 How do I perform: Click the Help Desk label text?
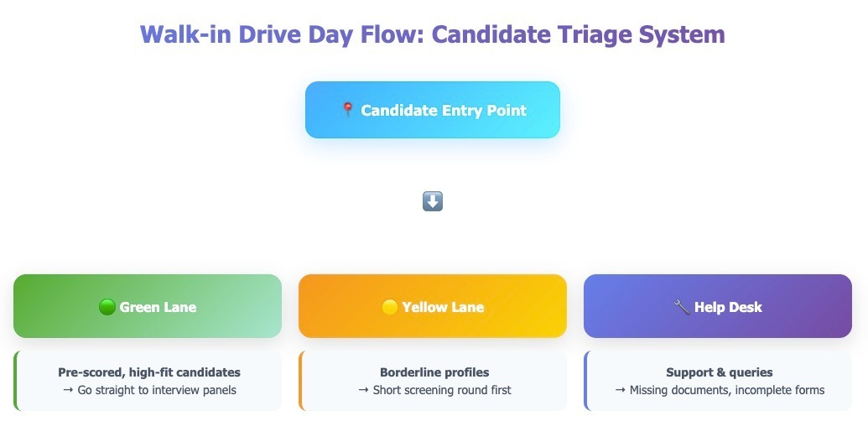point(728,307)
